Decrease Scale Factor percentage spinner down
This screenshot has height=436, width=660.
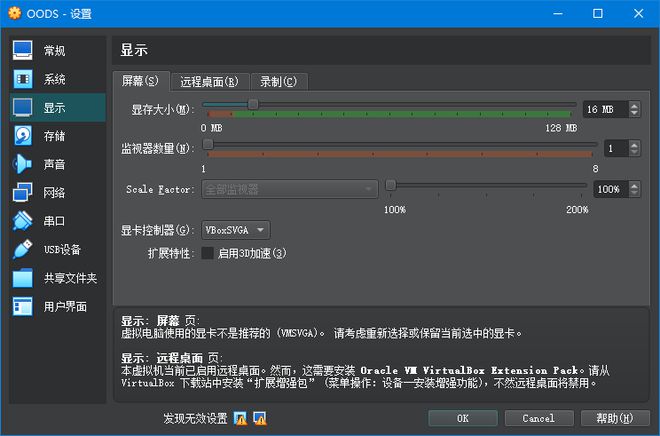634,193
